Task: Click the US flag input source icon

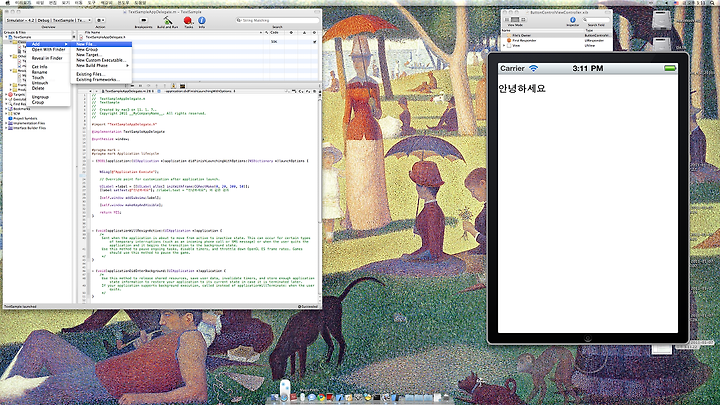Action: click(x=675, y=3)
